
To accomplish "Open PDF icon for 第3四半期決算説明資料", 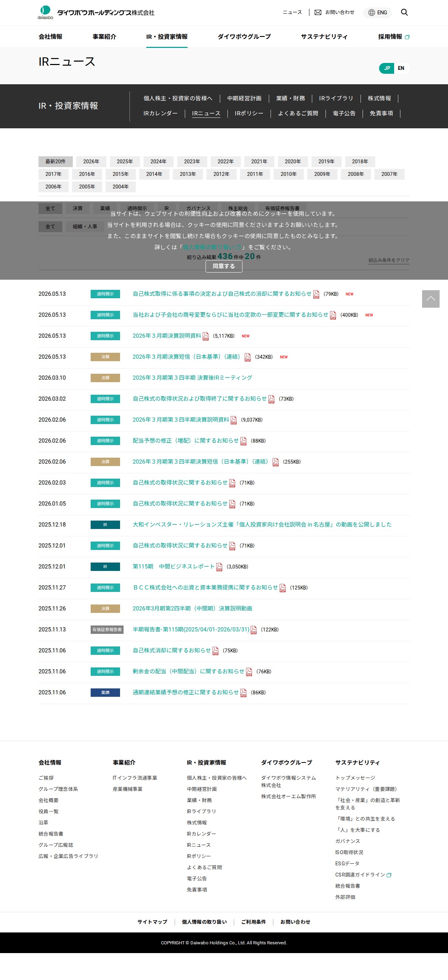I will (233, 420).
